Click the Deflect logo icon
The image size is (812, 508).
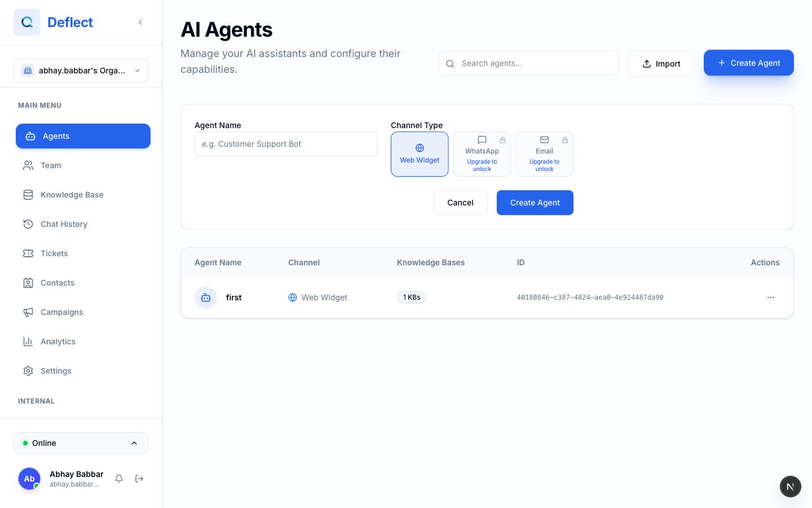point(27,23)
